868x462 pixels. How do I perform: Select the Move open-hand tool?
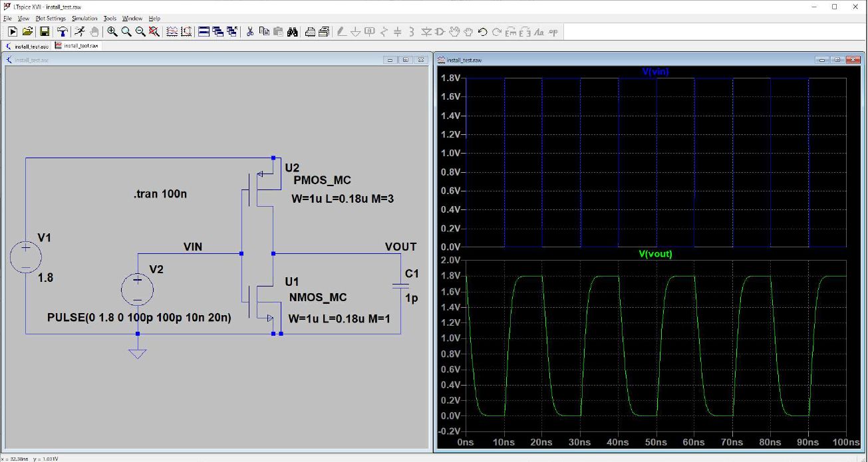[455, 31]
